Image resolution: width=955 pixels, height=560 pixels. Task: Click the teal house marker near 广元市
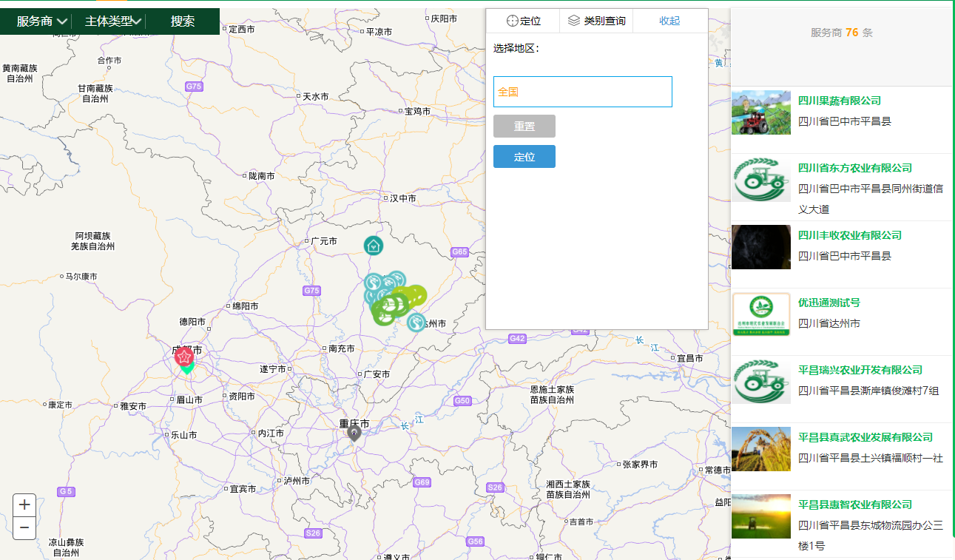point(374,245)
